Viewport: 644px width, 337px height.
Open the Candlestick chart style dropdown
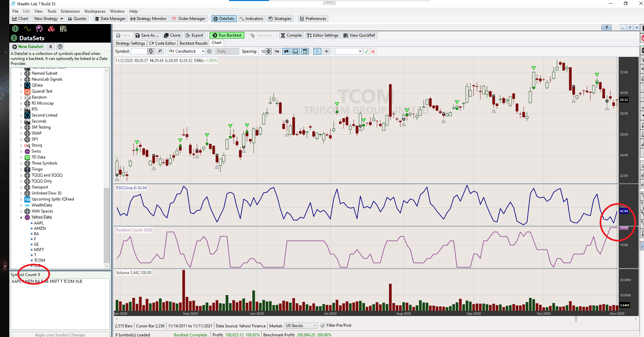tap(203, 52)
